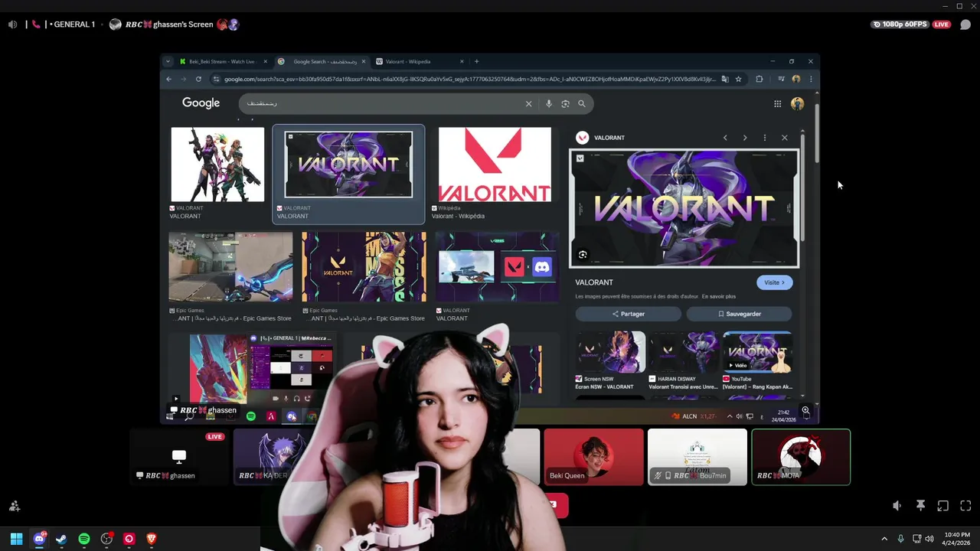980x551 pixels.
Task: Go back in streamed Chrome
Action: coord(169,79)
